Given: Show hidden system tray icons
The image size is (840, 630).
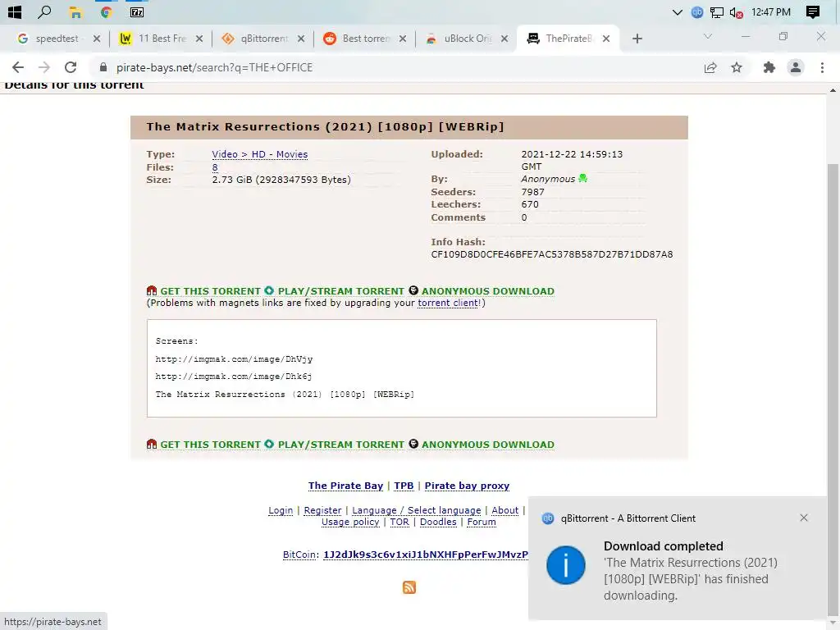Looking at the screenshot, I should point(677,12).
